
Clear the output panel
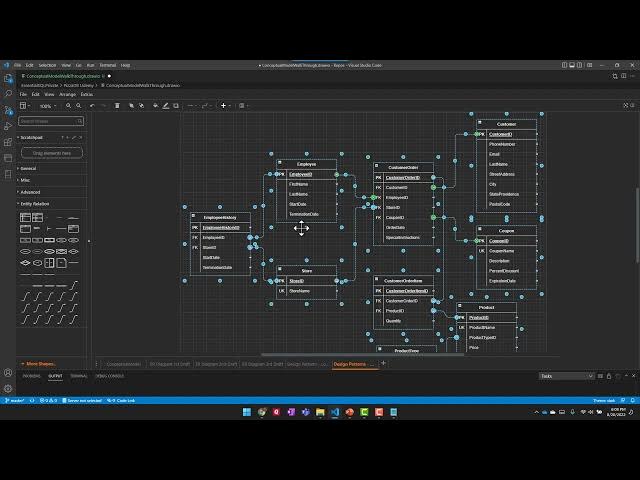coord(600,376)
